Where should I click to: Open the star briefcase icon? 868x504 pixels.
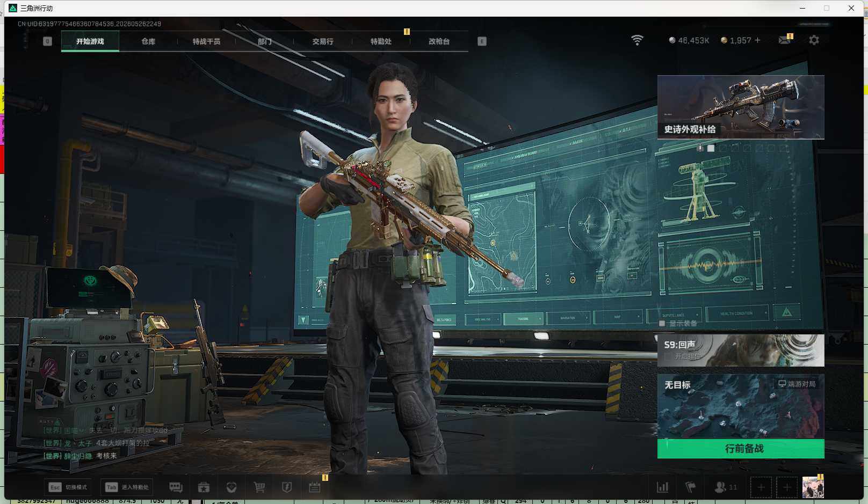204,487
